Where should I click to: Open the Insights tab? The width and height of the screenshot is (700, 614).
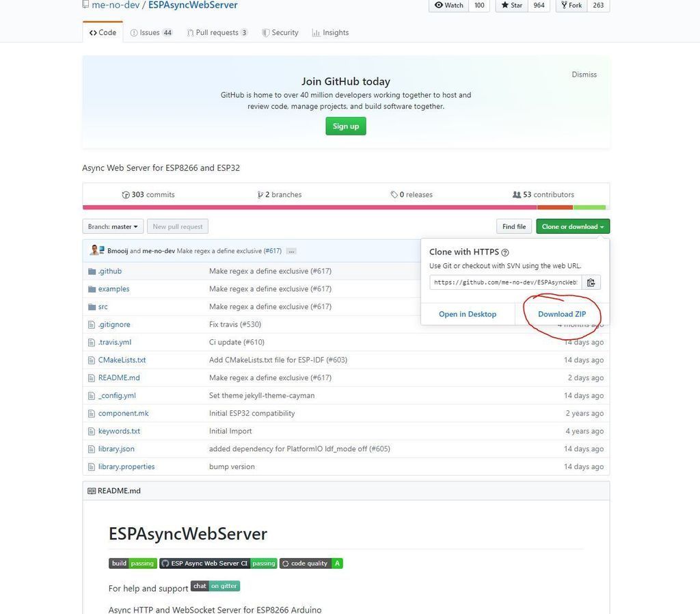[x=330, y=33]
